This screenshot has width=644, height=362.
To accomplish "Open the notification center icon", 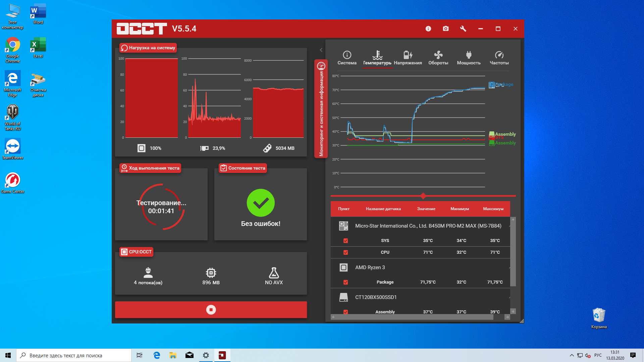I will [x=633, y=355].
